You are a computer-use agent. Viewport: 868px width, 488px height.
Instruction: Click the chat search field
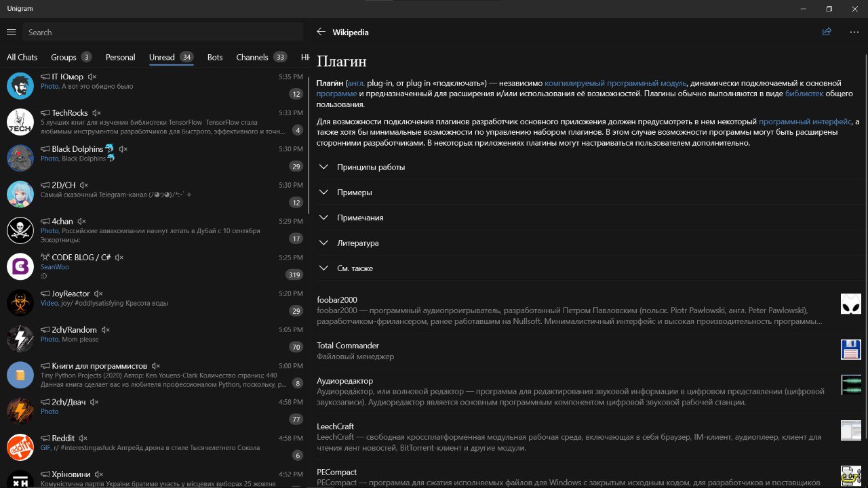click(163, 32)
